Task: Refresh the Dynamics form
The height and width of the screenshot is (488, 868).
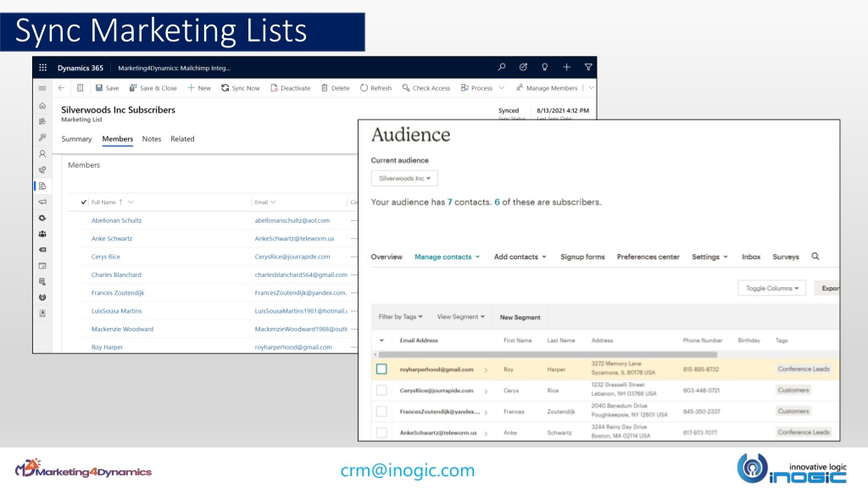Action: (376, 88)
